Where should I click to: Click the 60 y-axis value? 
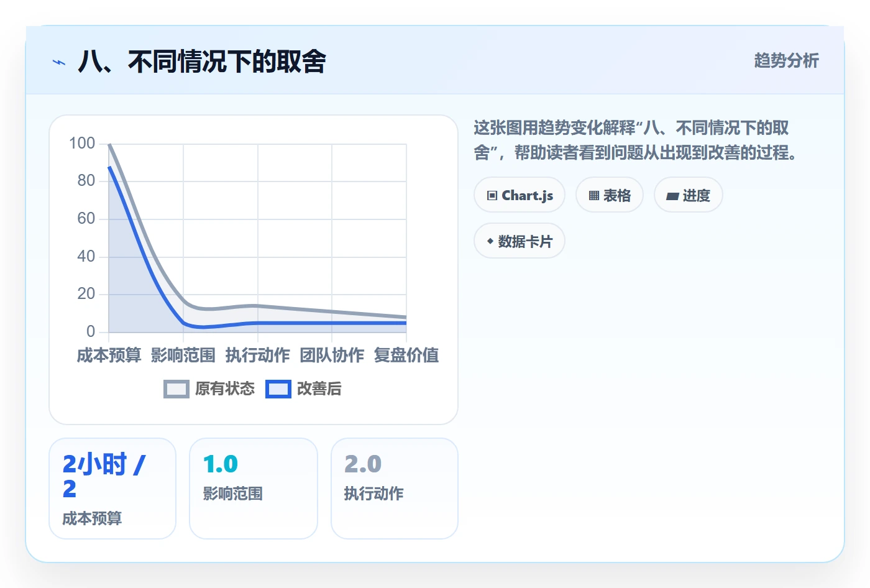pos(86,219)
